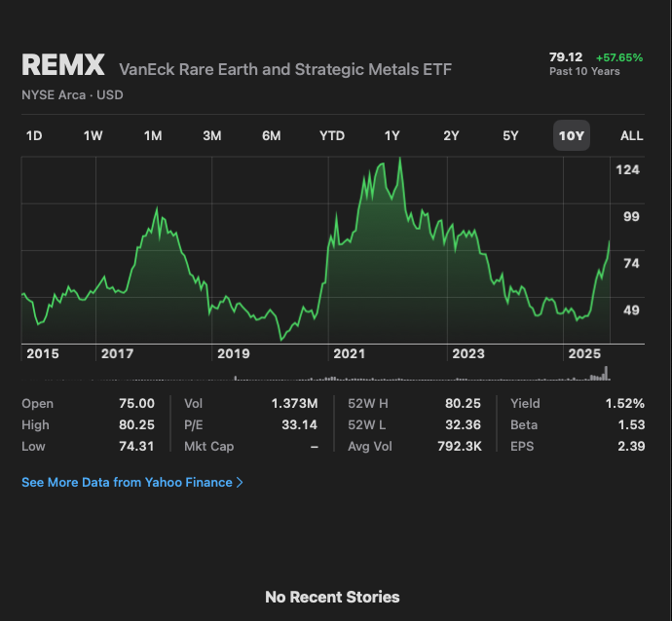Click the 2019 year axis label

pos(233,353)
